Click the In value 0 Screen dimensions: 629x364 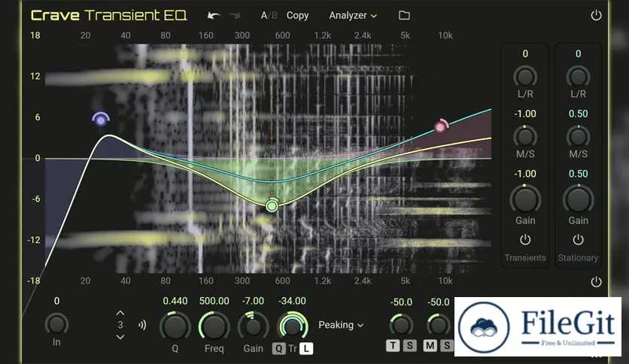coord(56,301)
